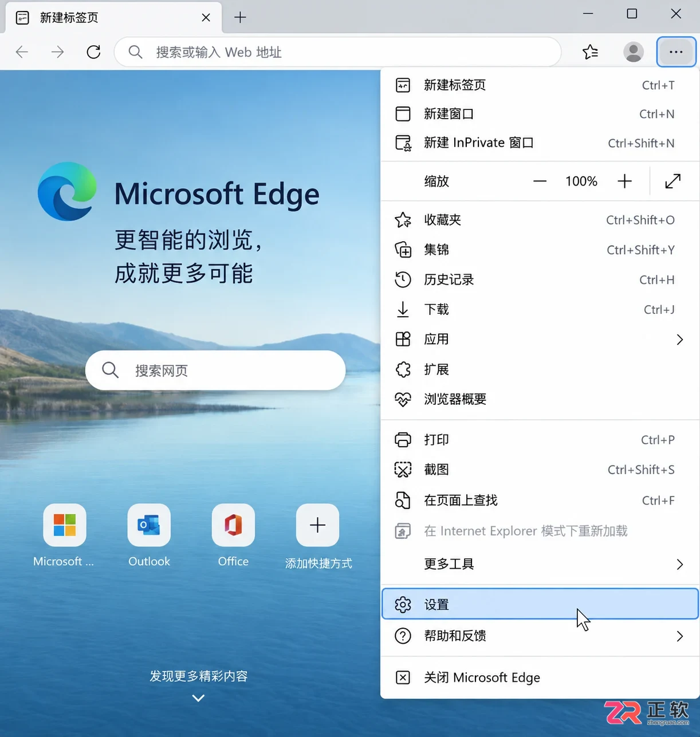
Task: Expand 发现更多精彩内容 chevron at bottom
Action: point(198,698)
